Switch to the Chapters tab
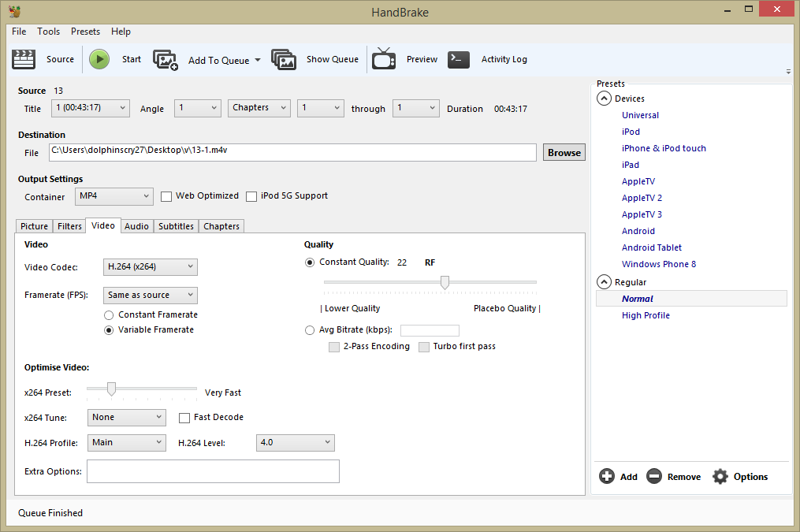 pos(221,226)
